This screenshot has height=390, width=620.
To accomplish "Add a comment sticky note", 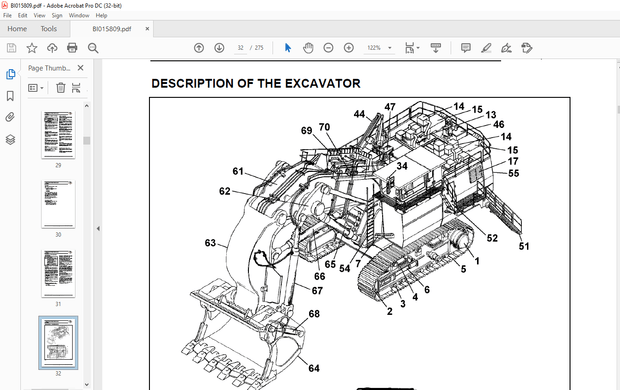I will coord(466,48).
